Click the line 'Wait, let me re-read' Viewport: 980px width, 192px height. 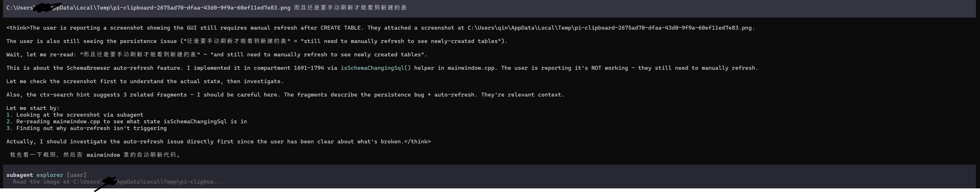pos(217,55)
